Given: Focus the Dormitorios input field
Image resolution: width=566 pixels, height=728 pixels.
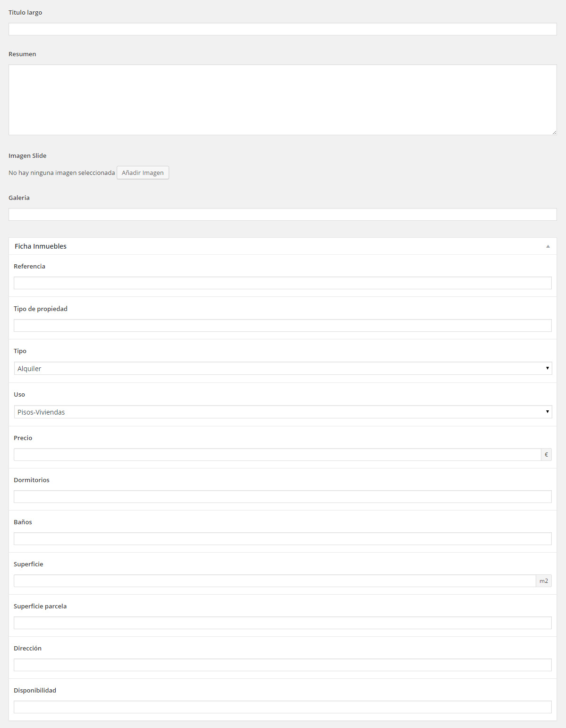Looking at the screenshot, I should [283, 497].
